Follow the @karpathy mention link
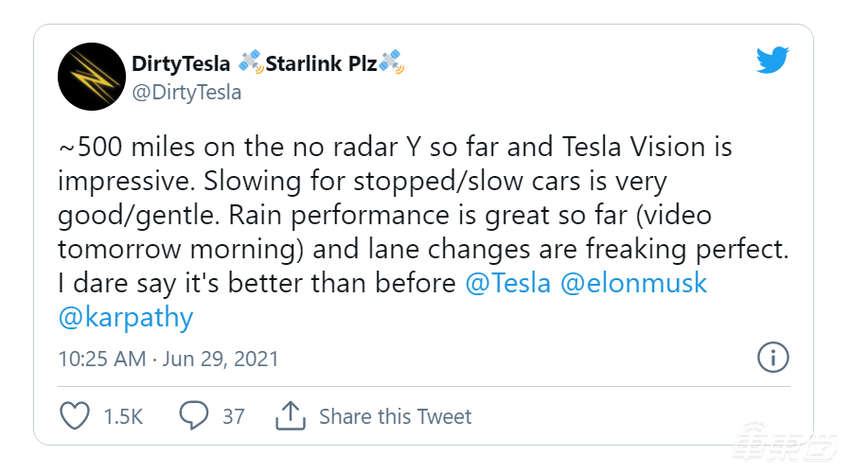850x474 pixels. tap(126, 318)
